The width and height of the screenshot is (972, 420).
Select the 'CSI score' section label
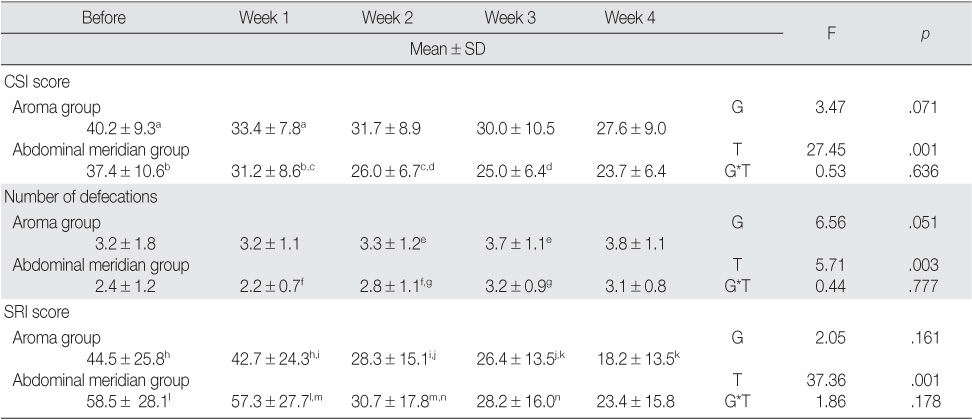pos(37,80)
